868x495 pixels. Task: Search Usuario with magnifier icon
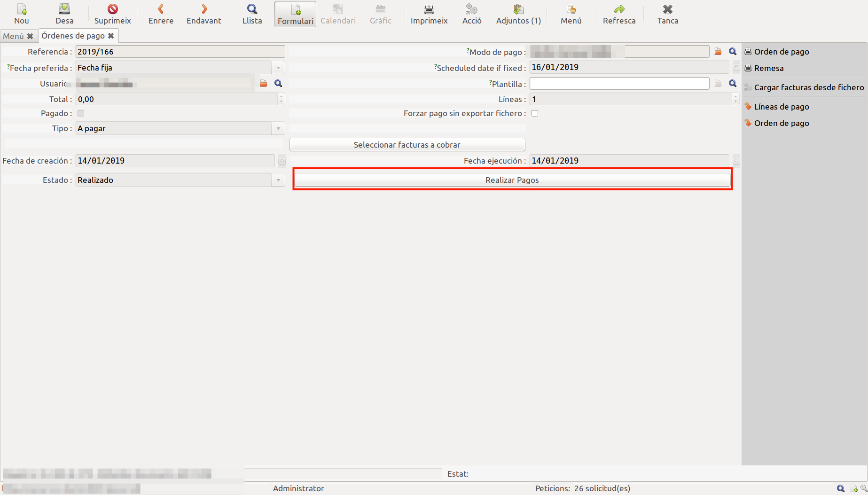(x=278, y=84)
